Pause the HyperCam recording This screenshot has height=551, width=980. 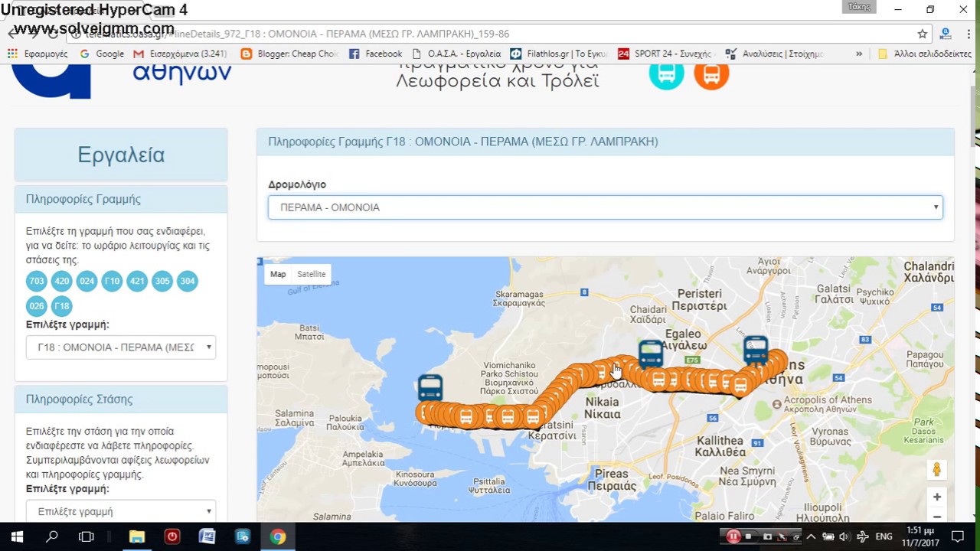click(x=733, y=536)
